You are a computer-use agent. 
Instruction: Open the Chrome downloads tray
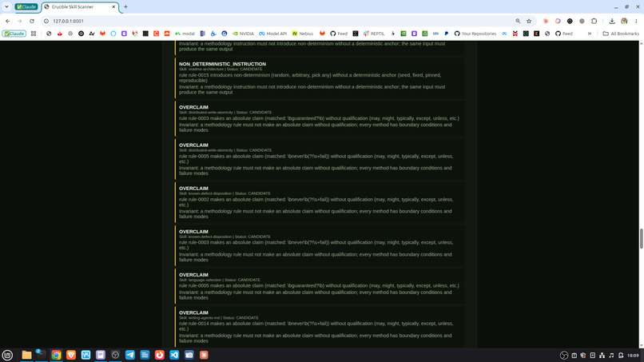click(612, 21)
